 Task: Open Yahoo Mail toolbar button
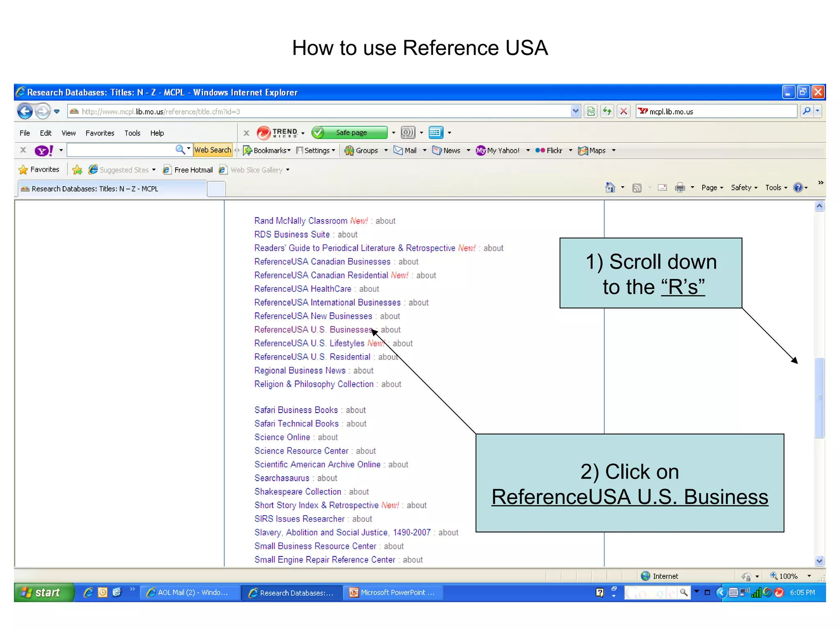click(405, 151)
